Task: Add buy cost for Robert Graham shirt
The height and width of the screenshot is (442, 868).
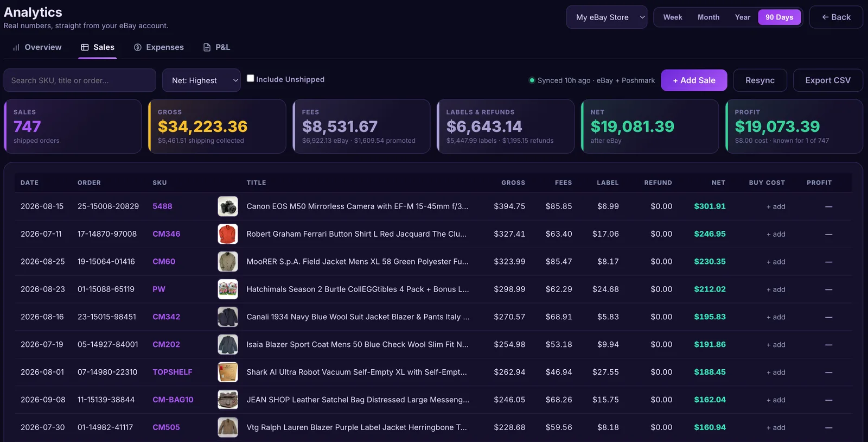Action: point(776,235)
